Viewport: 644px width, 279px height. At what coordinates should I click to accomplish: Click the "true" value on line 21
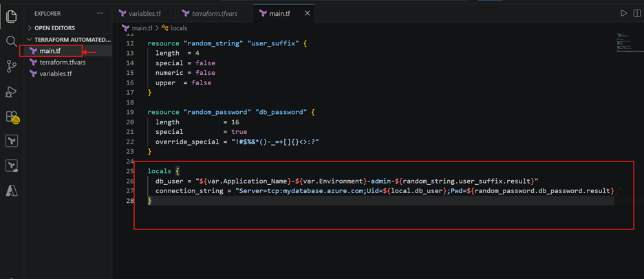coord(239,132)
